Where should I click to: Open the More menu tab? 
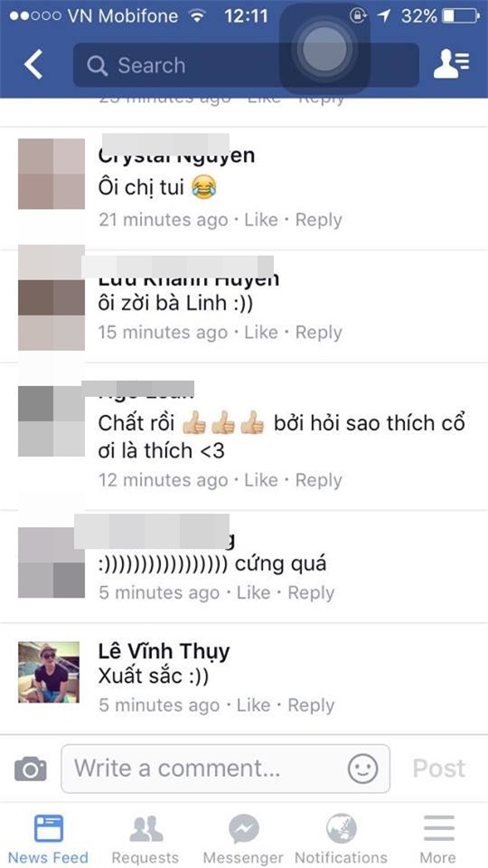click(439, 839)
